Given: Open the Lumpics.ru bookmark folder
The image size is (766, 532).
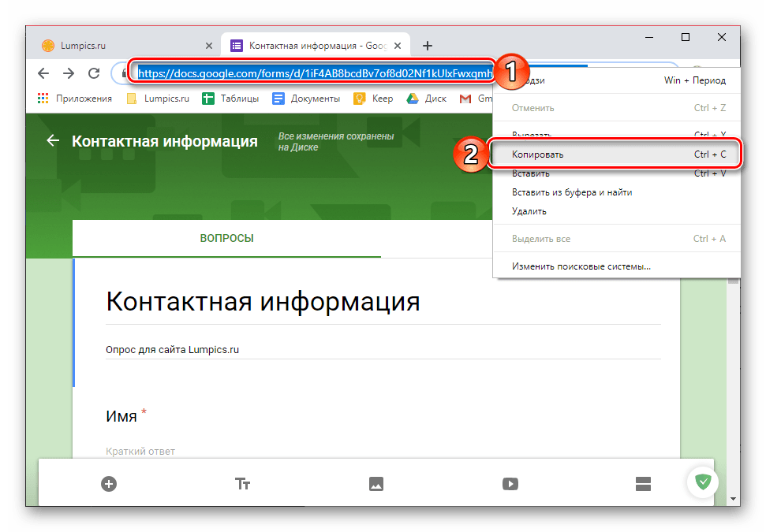Looking at the screenshot, I should (x=158, y=99).
